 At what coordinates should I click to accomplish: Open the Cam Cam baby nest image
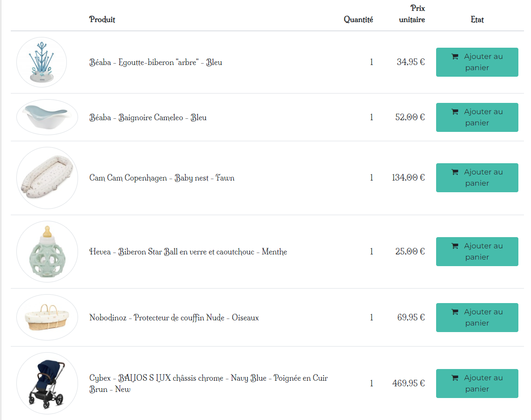click(x=47, y=178)
